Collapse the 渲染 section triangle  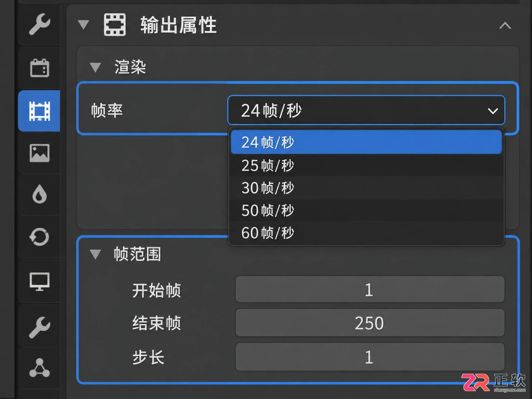pos(95,67)
